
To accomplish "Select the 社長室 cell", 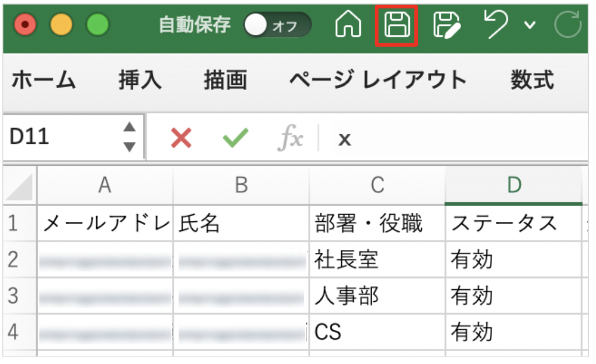I will coord(377,260).
